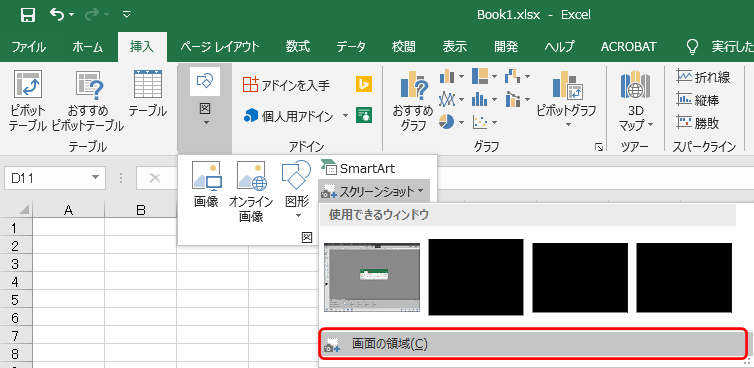Select column A header
Image resolution: width=754 pixels, height=368 pixels.
(68, 210)
